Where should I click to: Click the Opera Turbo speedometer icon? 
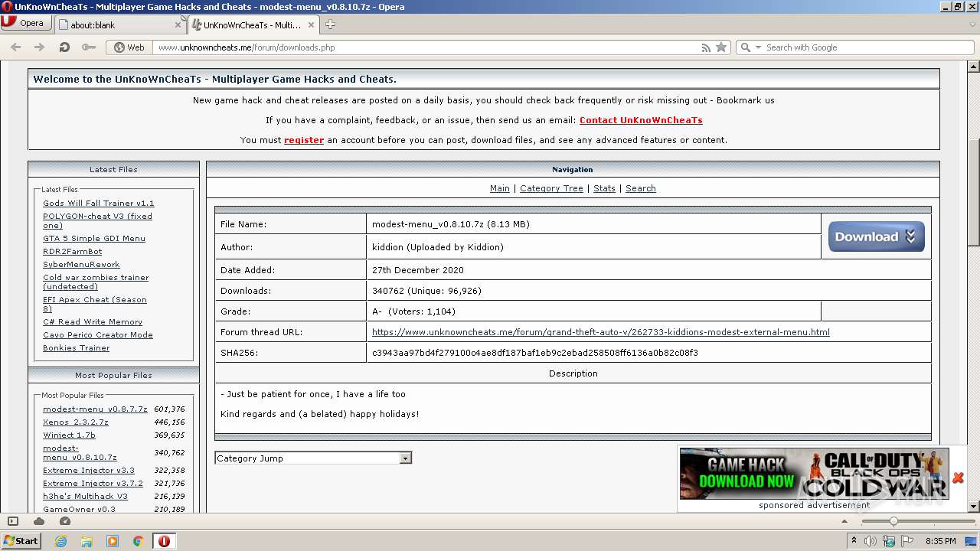[x=65, y=521]
